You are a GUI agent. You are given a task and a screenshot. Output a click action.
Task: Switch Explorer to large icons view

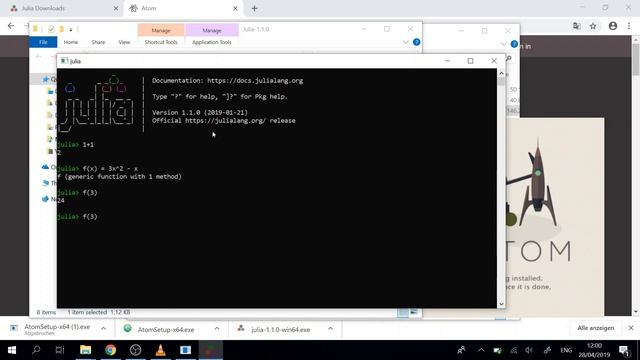click(414, 312)
